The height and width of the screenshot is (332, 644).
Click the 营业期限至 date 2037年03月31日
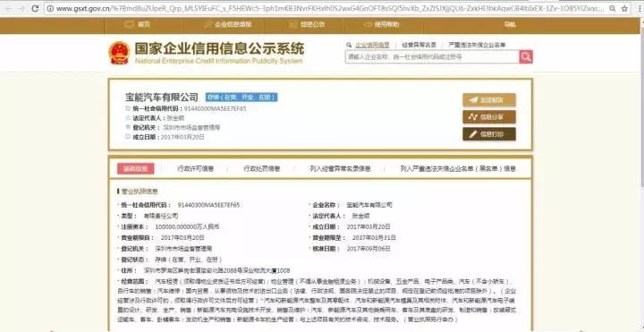374,237
